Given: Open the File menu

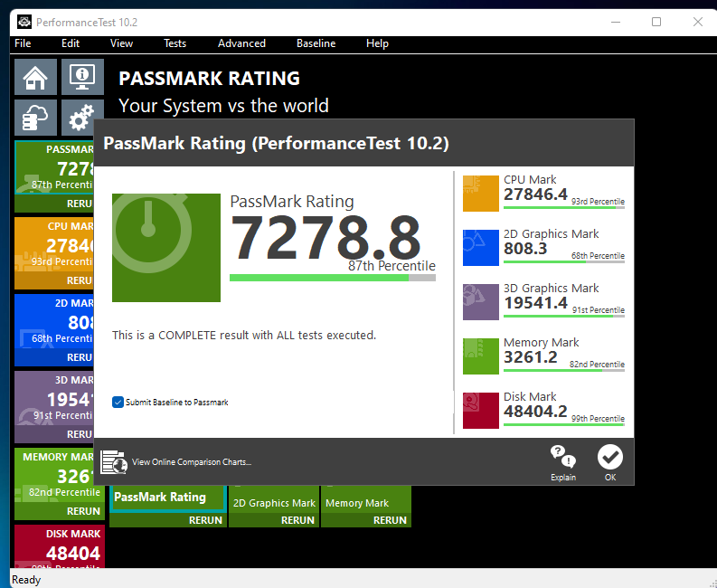Looking at the screenshot, I should 23,43.
